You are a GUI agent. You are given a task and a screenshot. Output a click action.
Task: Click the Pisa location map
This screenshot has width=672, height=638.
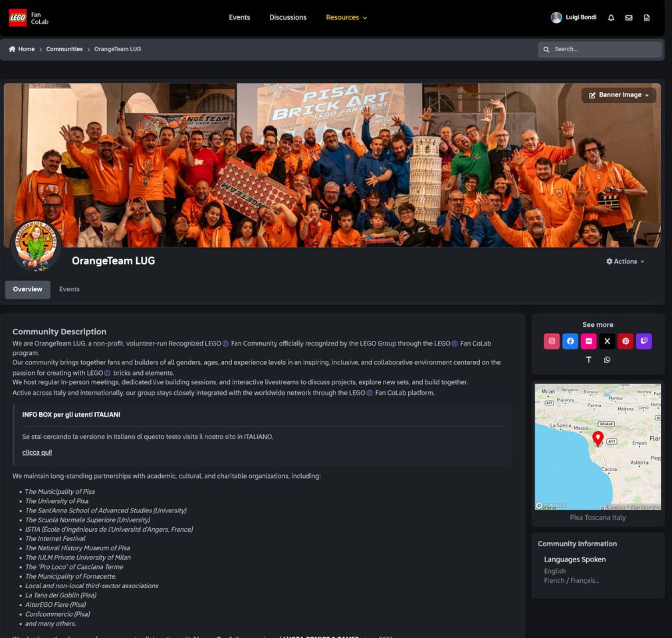point(598,447)
